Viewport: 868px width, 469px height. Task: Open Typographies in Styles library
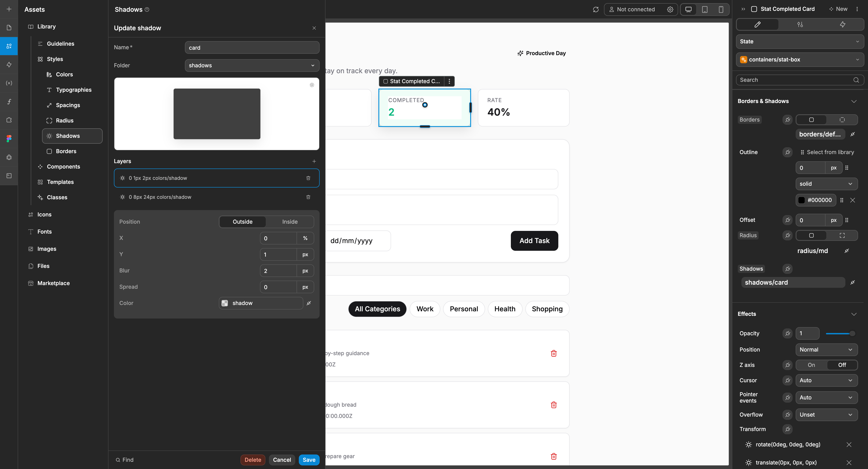coord(73,89)
